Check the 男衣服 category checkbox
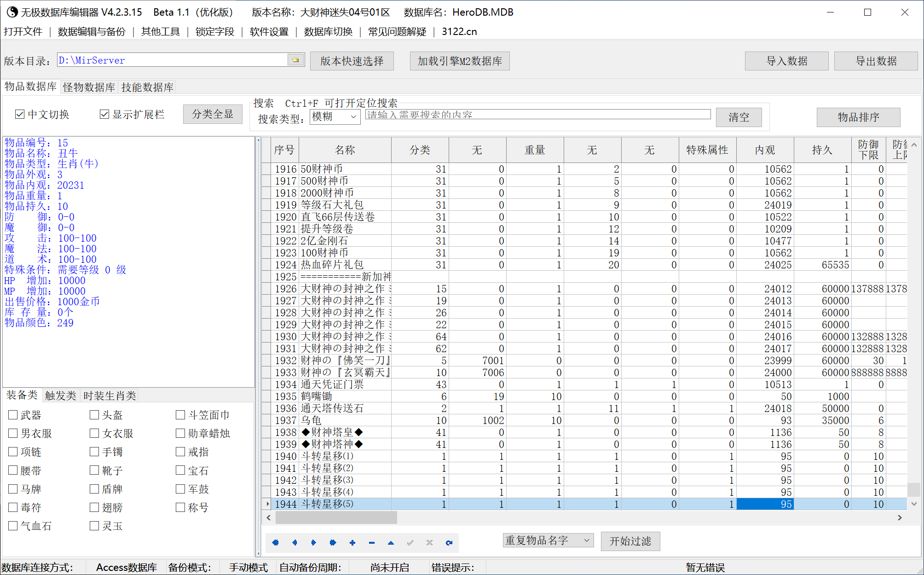Screen dimensions: 924x575 coord(13,434)
